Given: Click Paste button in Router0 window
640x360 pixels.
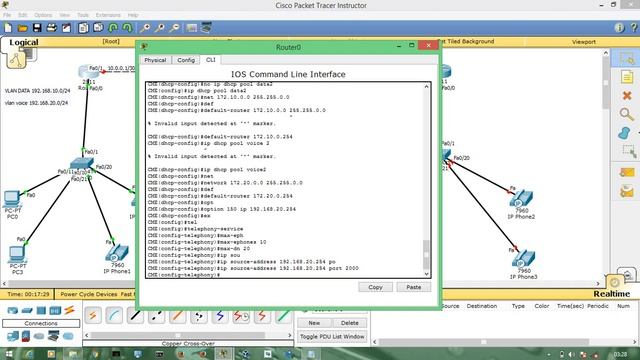Looking at the screenshot, I should pyautogui.click(x=413, y=287).
